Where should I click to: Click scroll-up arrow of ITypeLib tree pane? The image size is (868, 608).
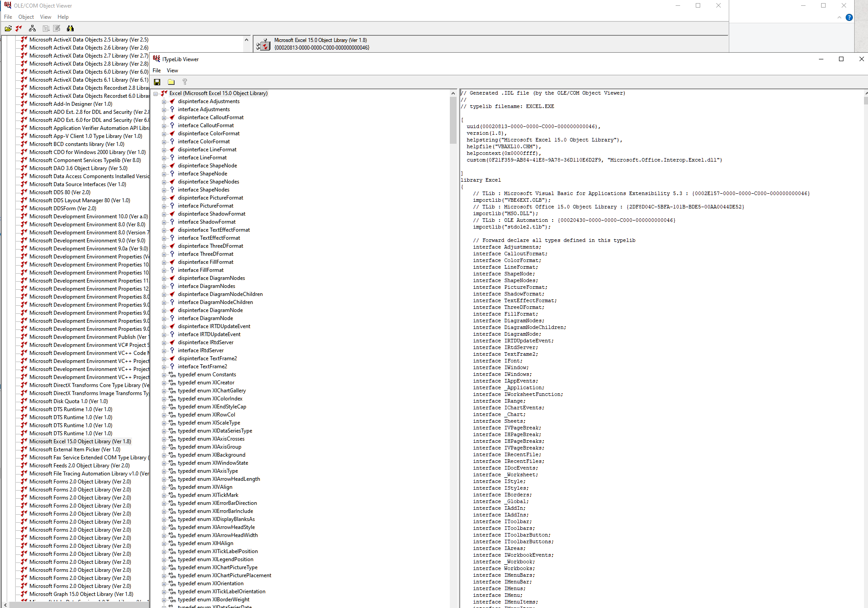(x=453, y=93)
